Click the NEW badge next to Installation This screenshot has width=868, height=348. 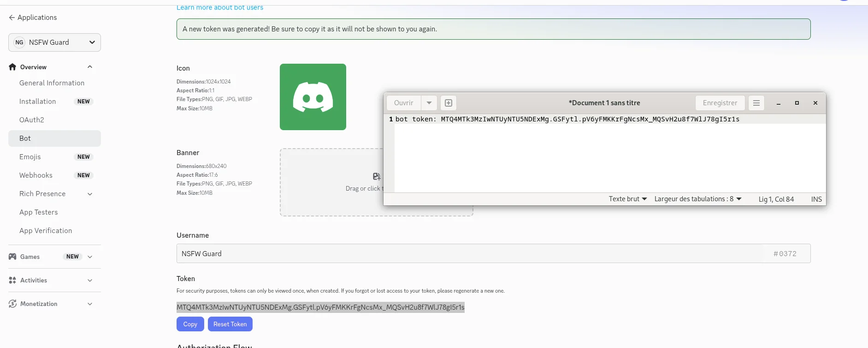coord(83,102)
